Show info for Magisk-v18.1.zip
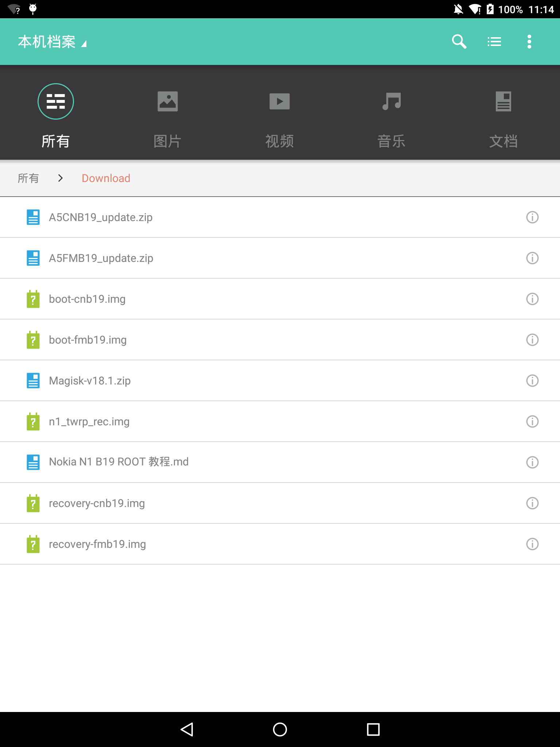 tap(532, 381)
